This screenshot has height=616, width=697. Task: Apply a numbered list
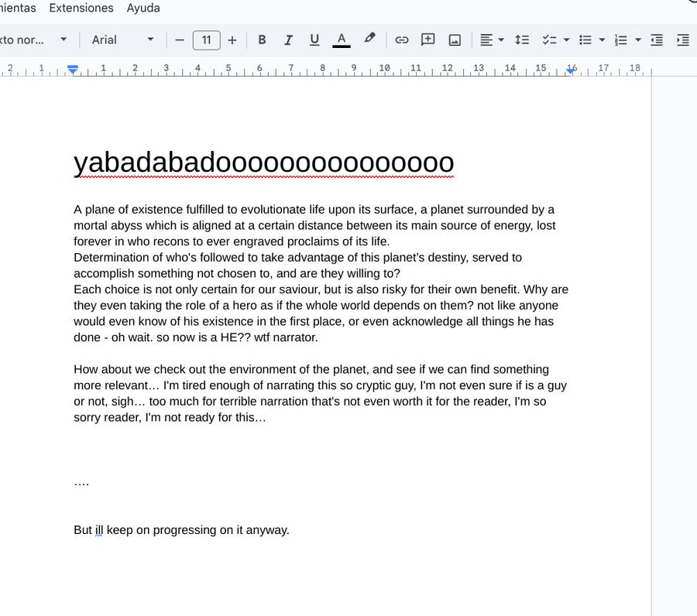[621, 40]
